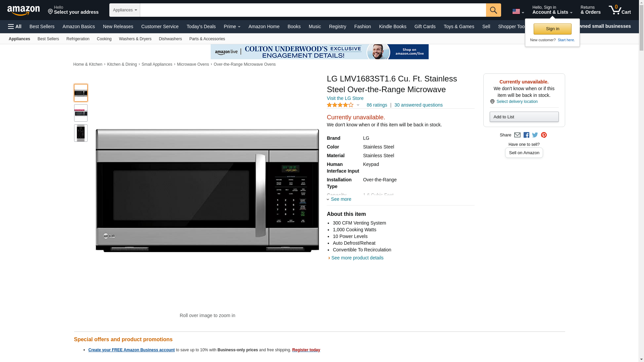
Task: Share on Pinterest icon
Action: coord(544,135)
